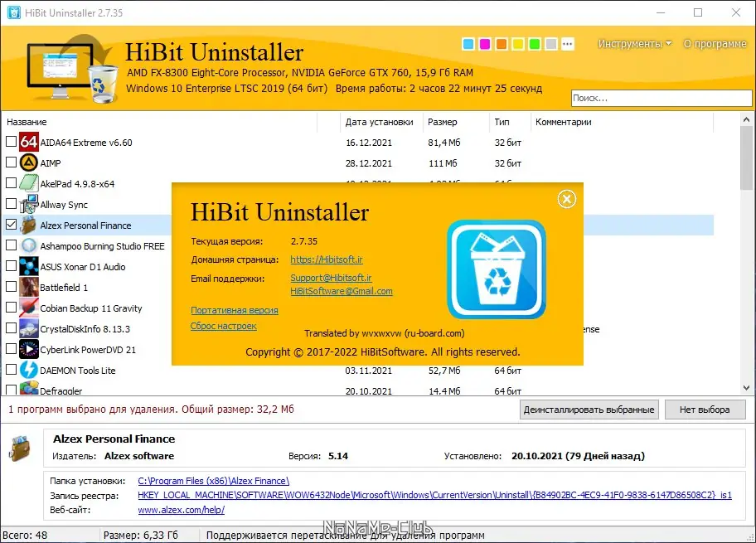Check the Cobian Backup 11 Gravity checkbox
This screenshot has width=756, height=543.
coord(11,308)
